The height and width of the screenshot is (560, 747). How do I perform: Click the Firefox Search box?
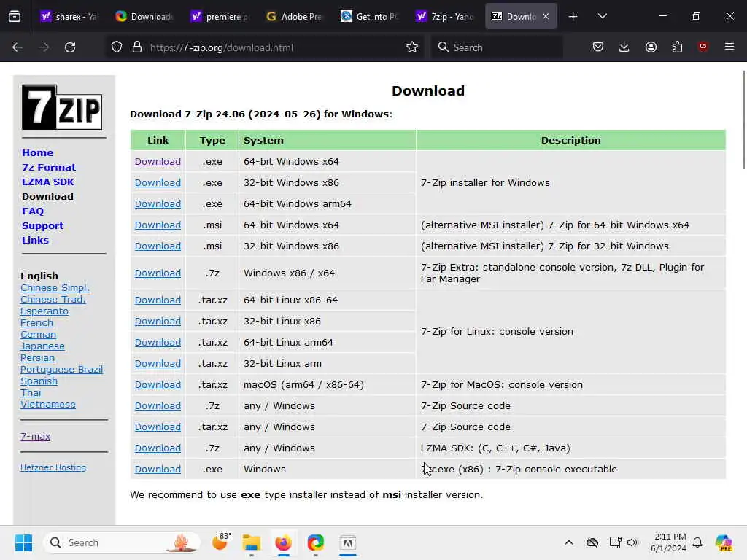(x=497, y=47)
